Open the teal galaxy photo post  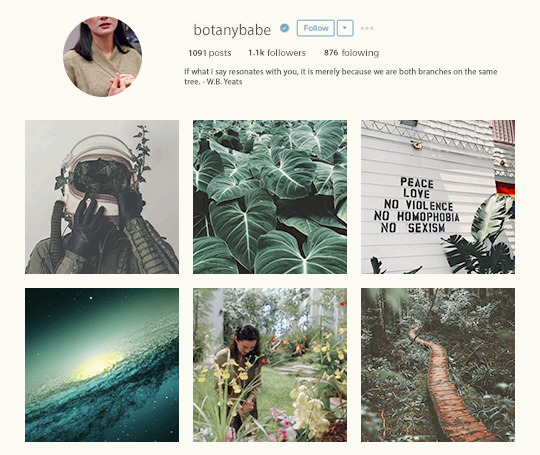pyautogui.click(x=102, y=365)
